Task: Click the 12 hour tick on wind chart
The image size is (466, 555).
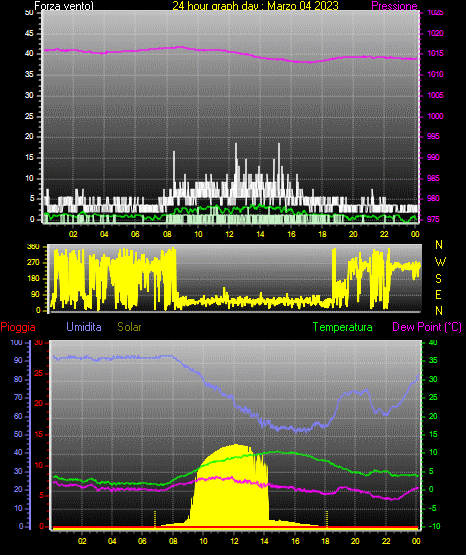Action: (229, 234)
